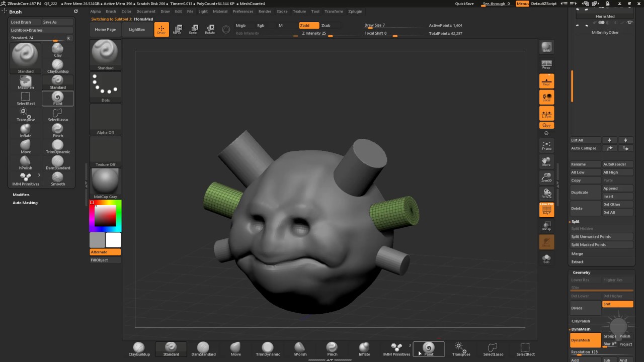Open the Transform menu
The height and width of the screenshot is (362, 644).
[x=334, y=11]
